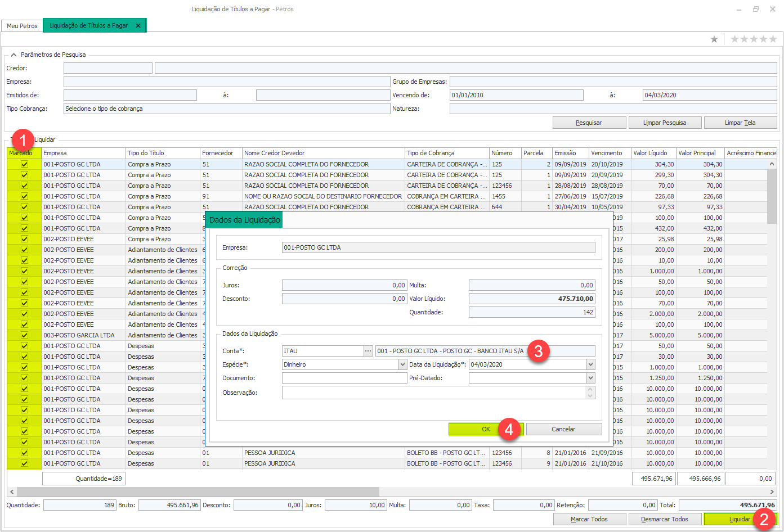
Task: Uncheck the 002-POSTO EEVEE Compra a Prazo row
Action: pyautogui.click(x=24, y=239)
